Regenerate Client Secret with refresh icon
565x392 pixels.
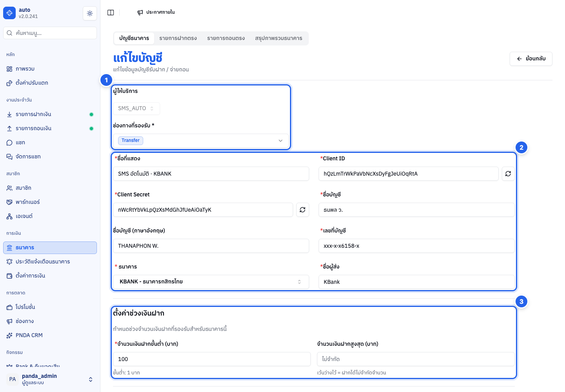303,210
